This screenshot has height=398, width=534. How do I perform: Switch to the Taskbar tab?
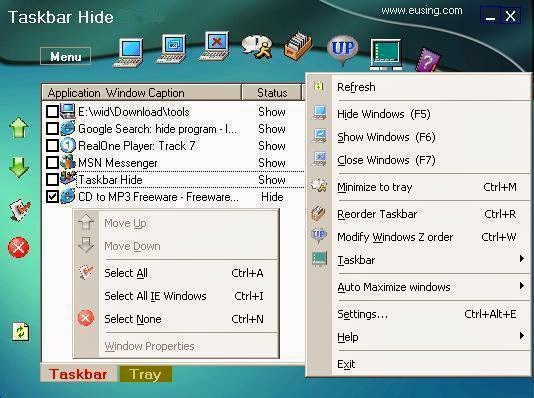click(78, 374)
